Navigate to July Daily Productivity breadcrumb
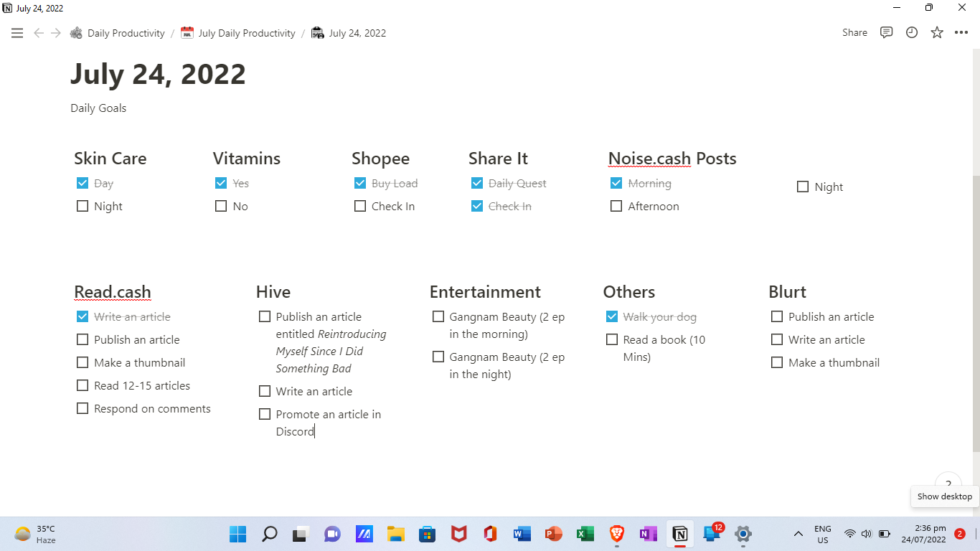 [238, 33]
